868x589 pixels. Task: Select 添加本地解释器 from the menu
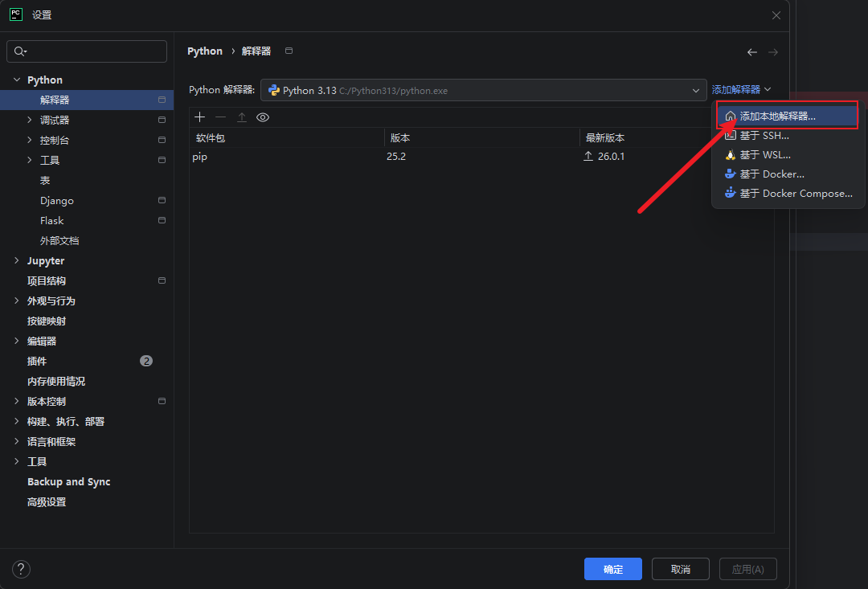tap(777, 116)
